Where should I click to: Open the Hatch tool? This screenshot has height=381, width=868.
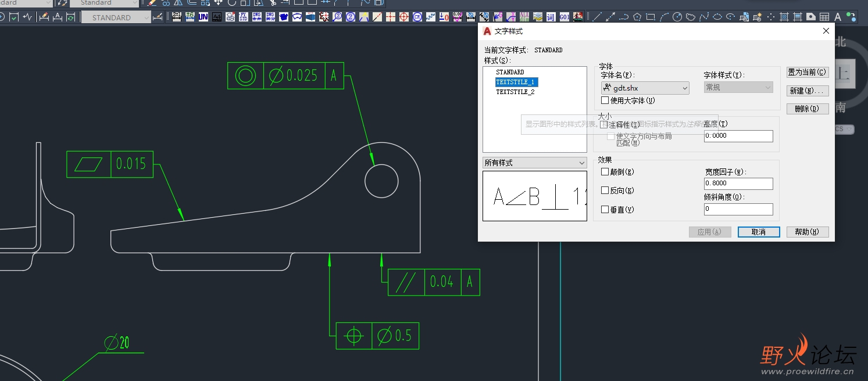[784, 17]
